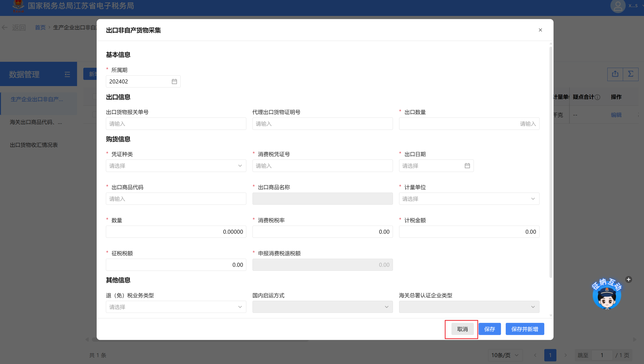Open calendar icon for 出口日期
Screen dimensions: 644x364
click(467, 166)
